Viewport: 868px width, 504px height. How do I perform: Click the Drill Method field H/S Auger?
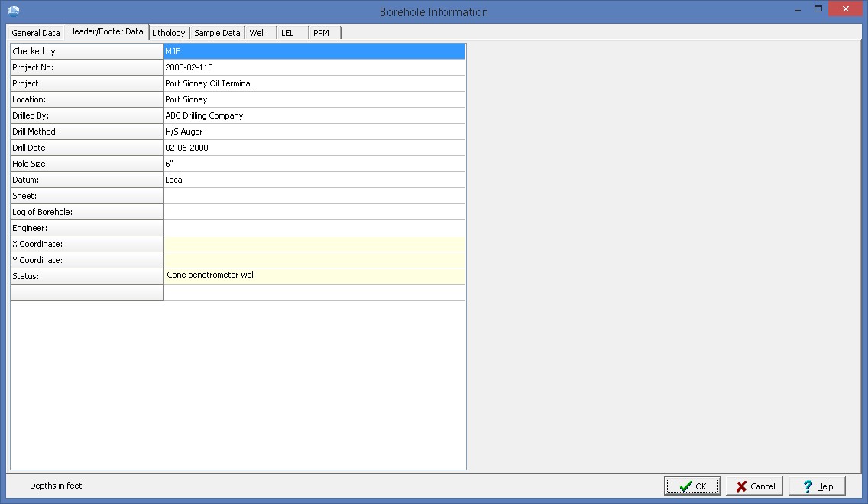(313, 132)
